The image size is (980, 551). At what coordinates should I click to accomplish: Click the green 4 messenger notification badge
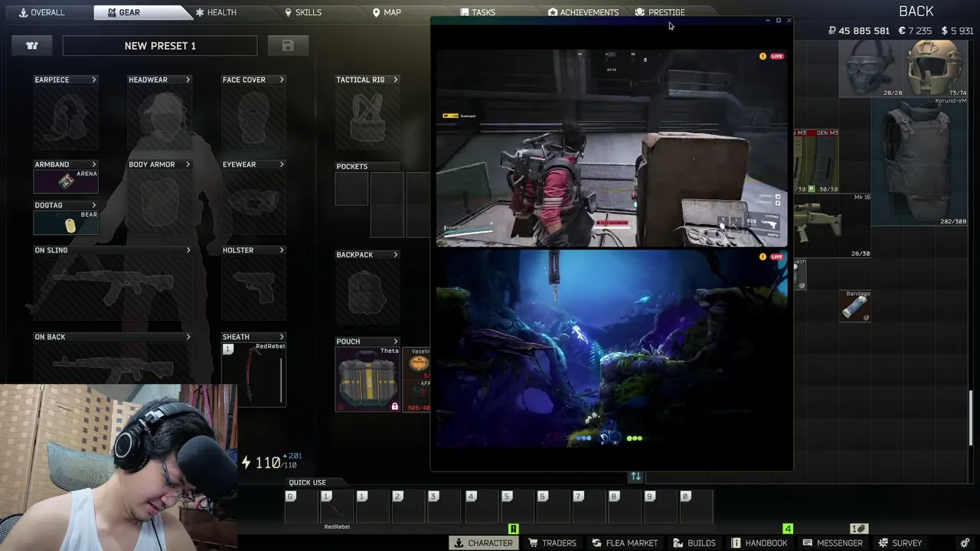coord(788,529)
